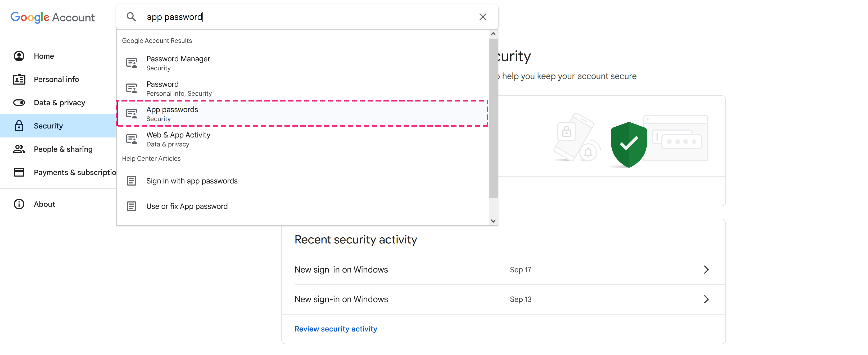Open Data & privacy in the sidebar
Viewport: 868px width, 355px height.
58,103
